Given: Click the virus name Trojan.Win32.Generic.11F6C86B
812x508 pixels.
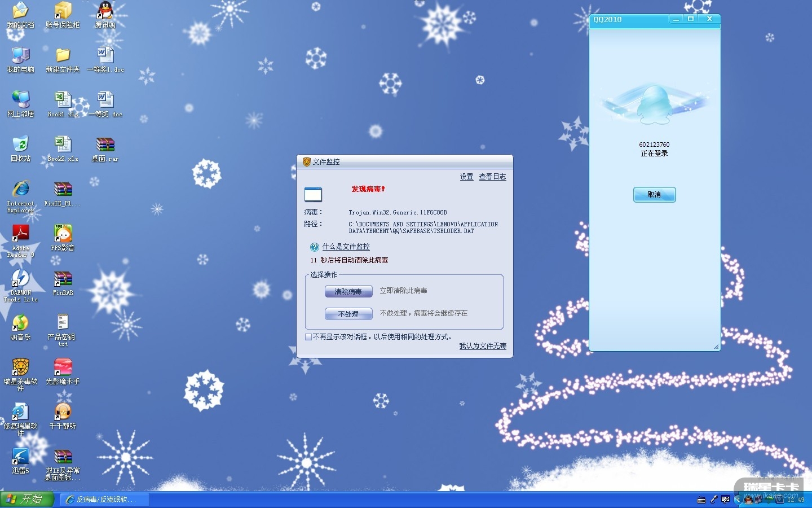Looking at the screenshot, I should (398, 212).
